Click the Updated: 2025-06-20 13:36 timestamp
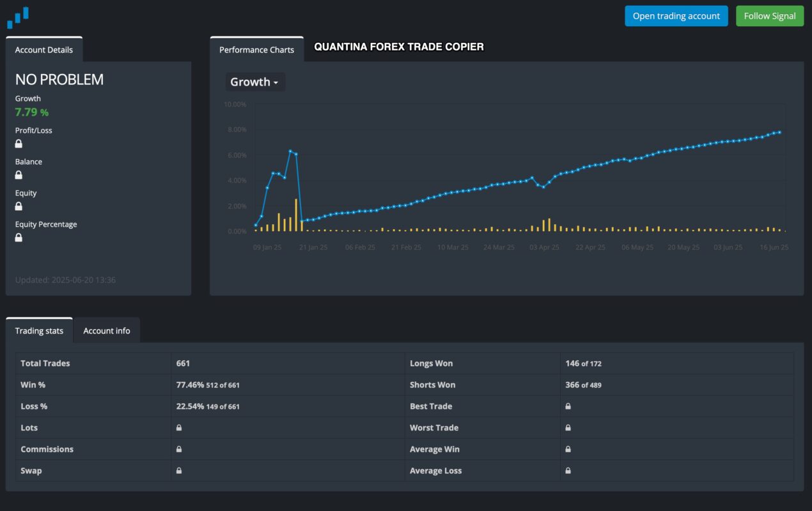 pyautogui.click(x=65, y=280)
